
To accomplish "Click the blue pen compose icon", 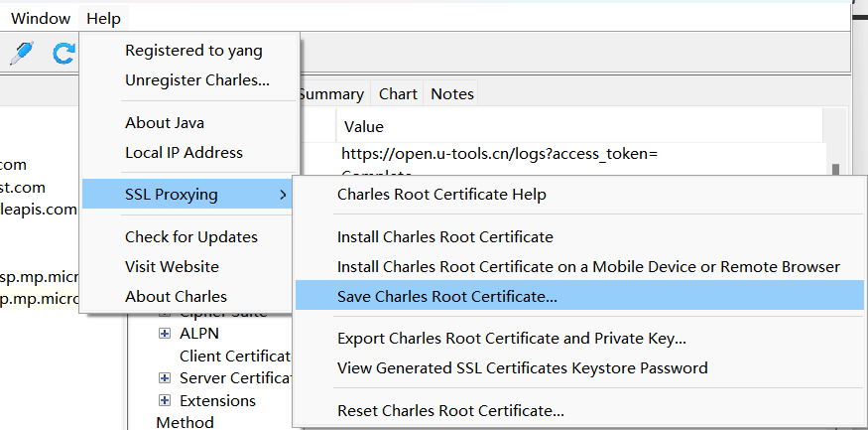I will (x=22, y=54).
